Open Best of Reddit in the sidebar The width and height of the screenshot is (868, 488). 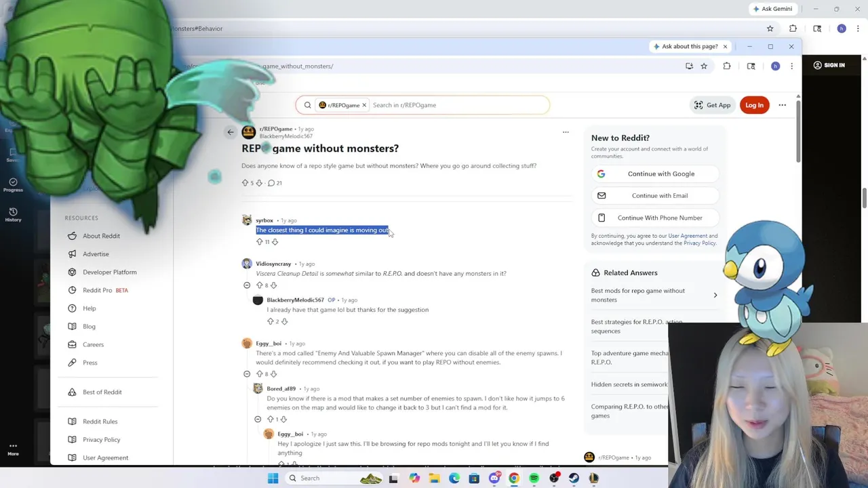[x=102, y=392]
